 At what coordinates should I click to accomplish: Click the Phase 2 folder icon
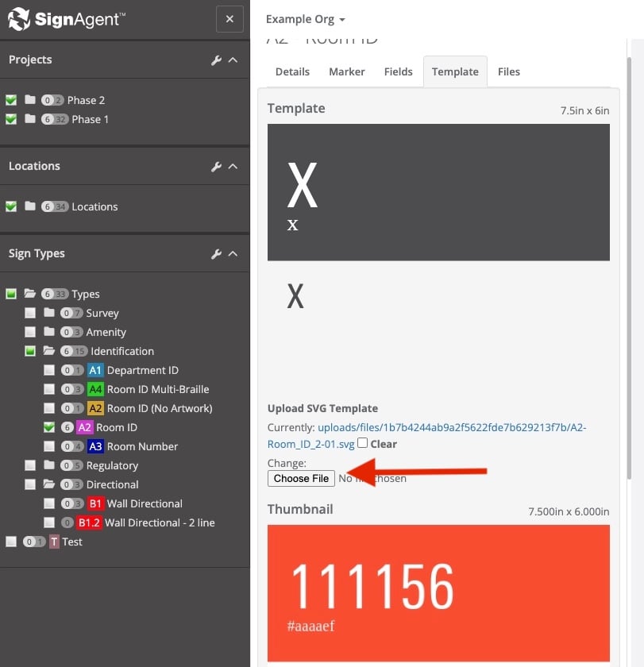coord(30,100)
